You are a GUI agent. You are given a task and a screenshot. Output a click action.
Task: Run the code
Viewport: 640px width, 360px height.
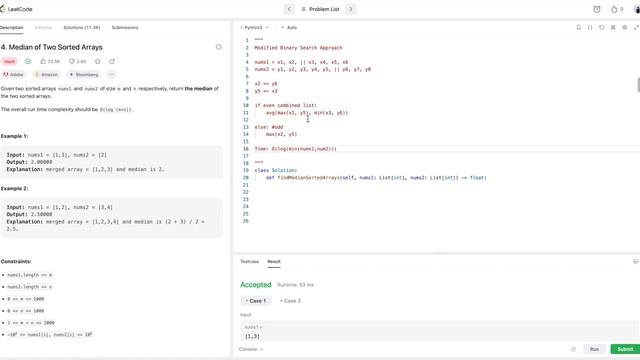point(594,349)
